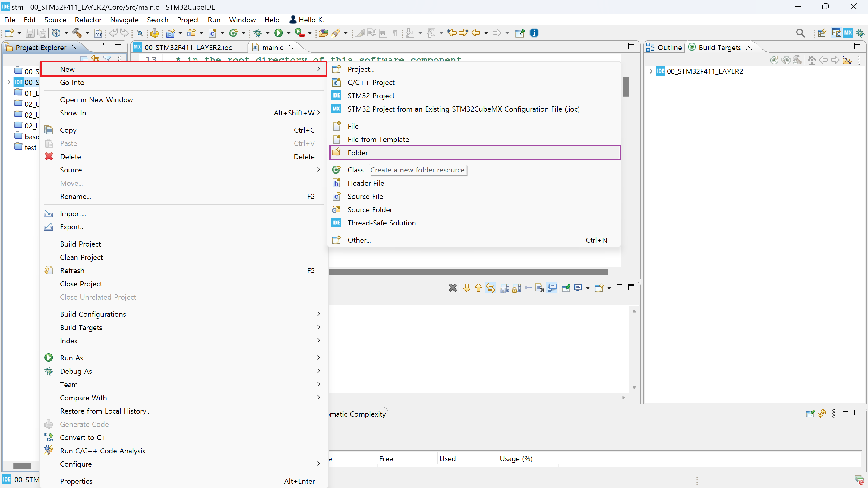The width and height of the screenshot is (868, 488).
Task: Toggle pin console button
Action: pos(566,288)
